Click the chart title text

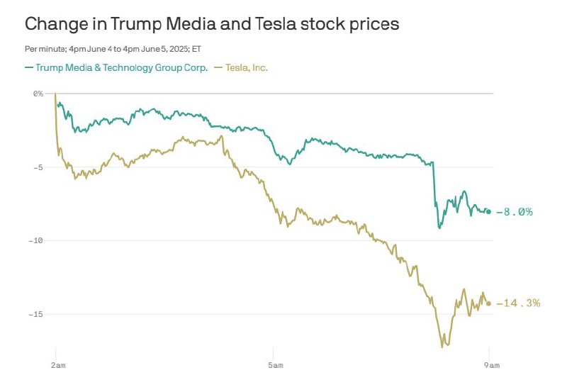pyautogui.click(x=212, y=24)
